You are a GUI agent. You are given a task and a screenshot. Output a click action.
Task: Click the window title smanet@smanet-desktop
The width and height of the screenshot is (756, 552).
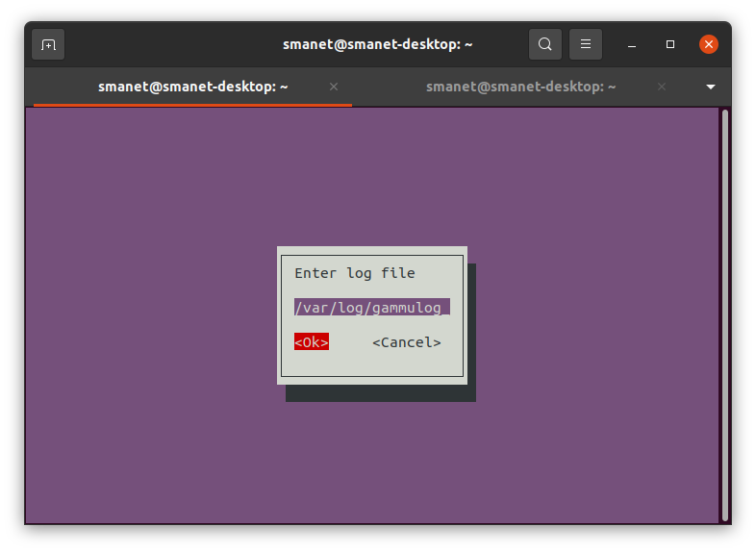point(377,44)
